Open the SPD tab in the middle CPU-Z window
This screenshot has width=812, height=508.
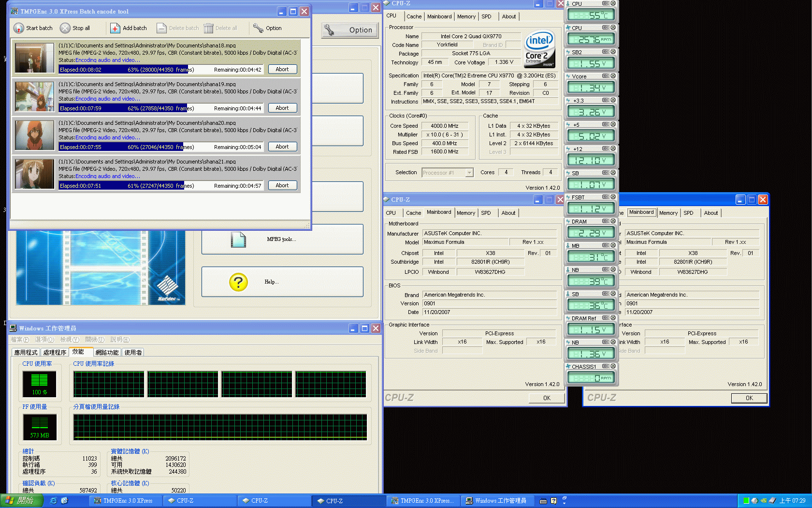click(486, 213)
